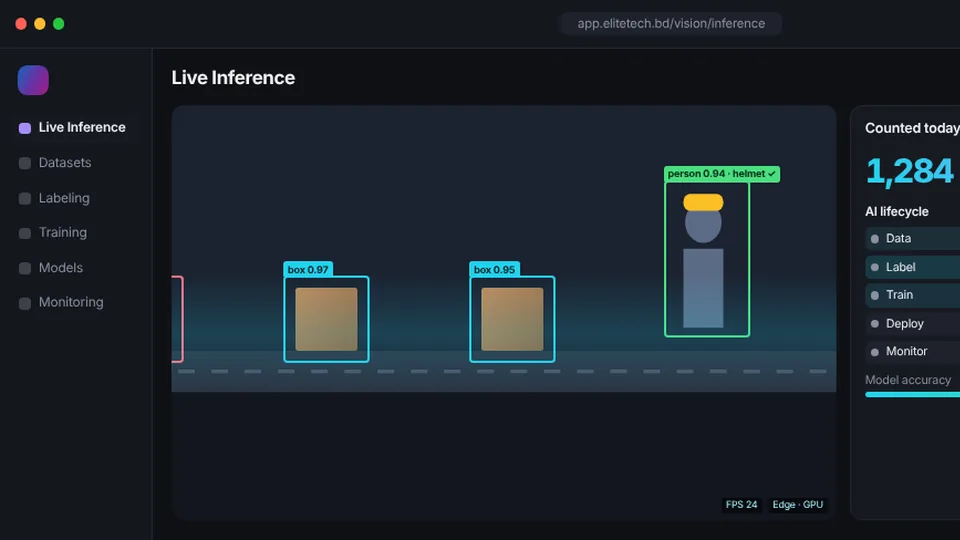The width and height of the screenshot is (960, 540).
Task: Click the Live Inference page title
Action: (x=233, y=78)
